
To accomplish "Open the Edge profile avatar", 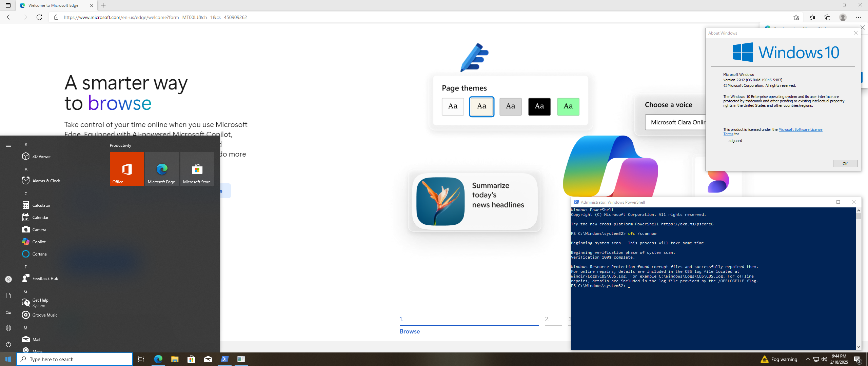I will 843,17.
